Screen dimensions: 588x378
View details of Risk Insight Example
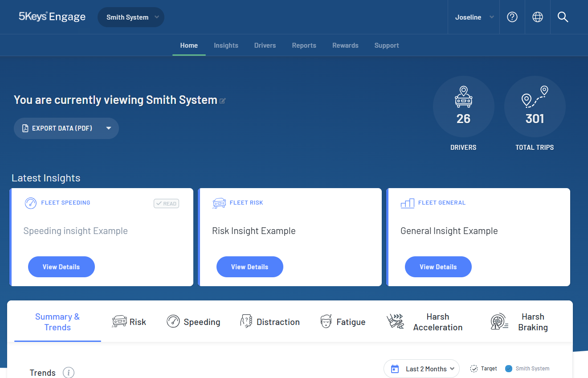pyautogui.click(x=249, y=267)
